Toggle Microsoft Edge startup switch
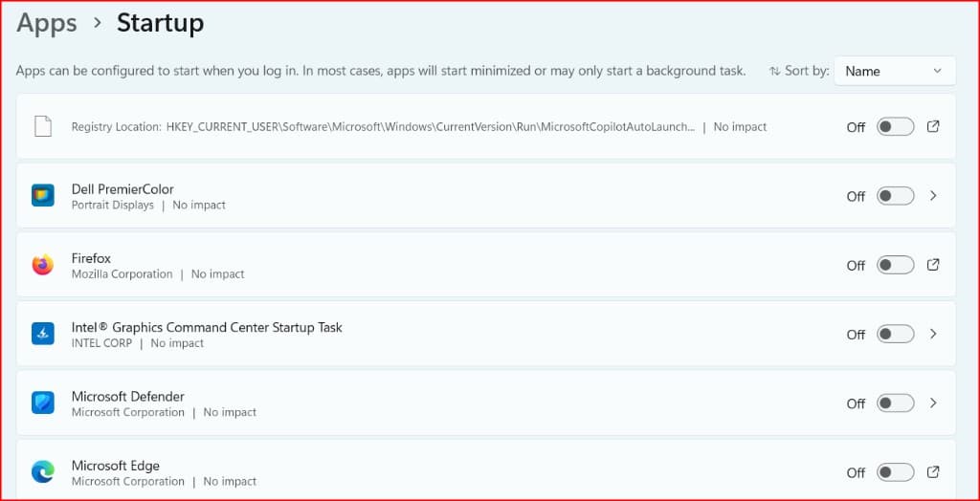The width and height of the screenshot is (980, 501). coord(895,472)
